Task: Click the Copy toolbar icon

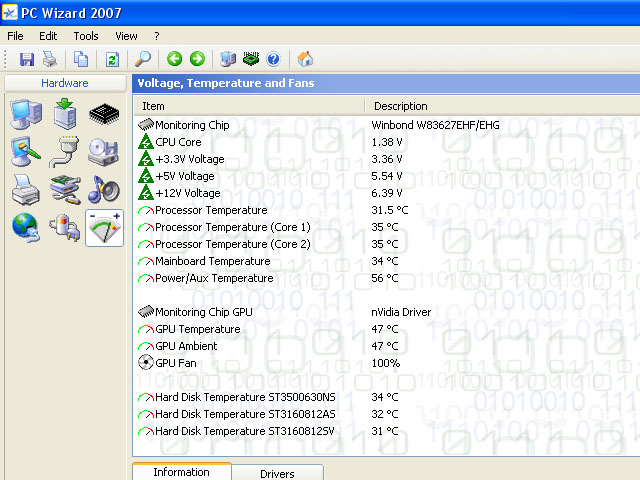Action: coord(80,60)
